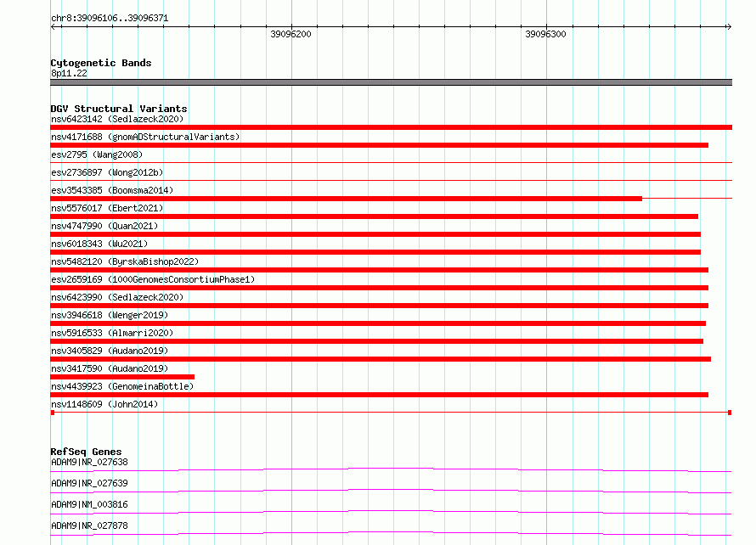Open variant nsv4439923 (GenomeinaBottle)
The height and width of the screenshot is (545, 756).
pyautogui.click(x=122, y=386)
